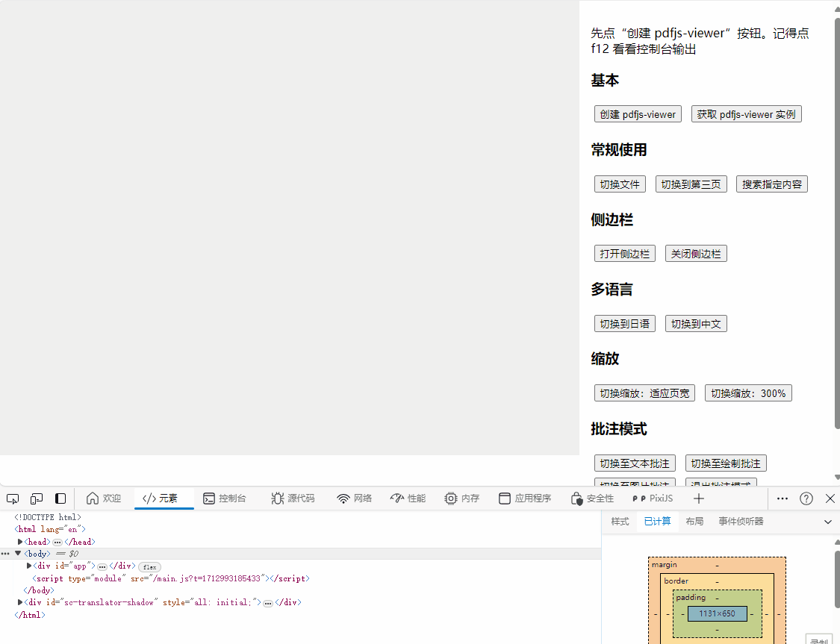The image size is (840, 644).
Task: Click the 创建 pdfjs-viewer button
Action: [638, 114]
